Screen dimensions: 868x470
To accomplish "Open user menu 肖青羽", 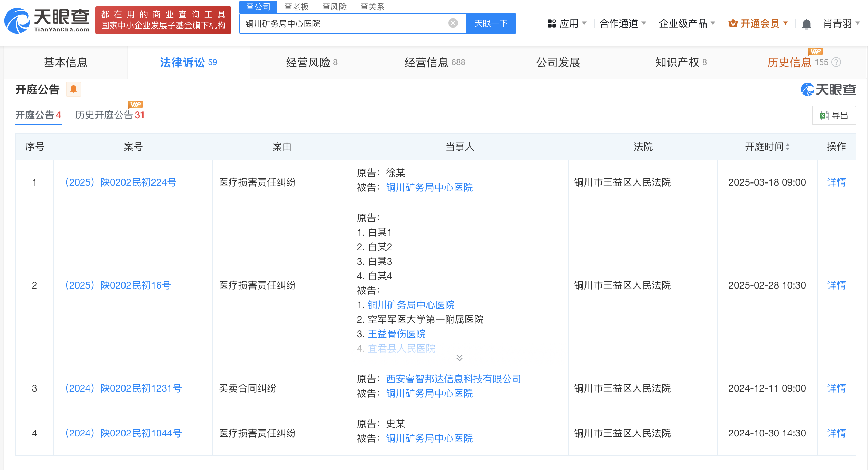I will click(842, 23).
